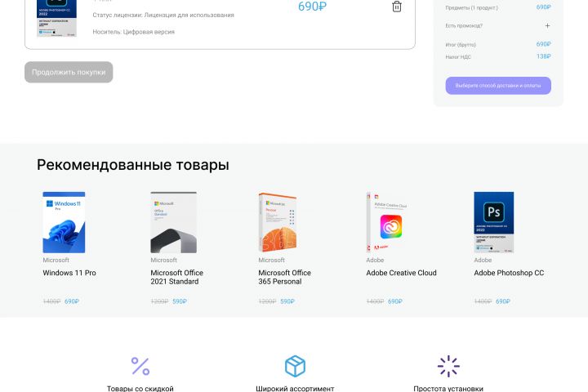Open Microsoft Office 365 Personal box image
The image size is (588, 392).
click(x=277, y=222)
